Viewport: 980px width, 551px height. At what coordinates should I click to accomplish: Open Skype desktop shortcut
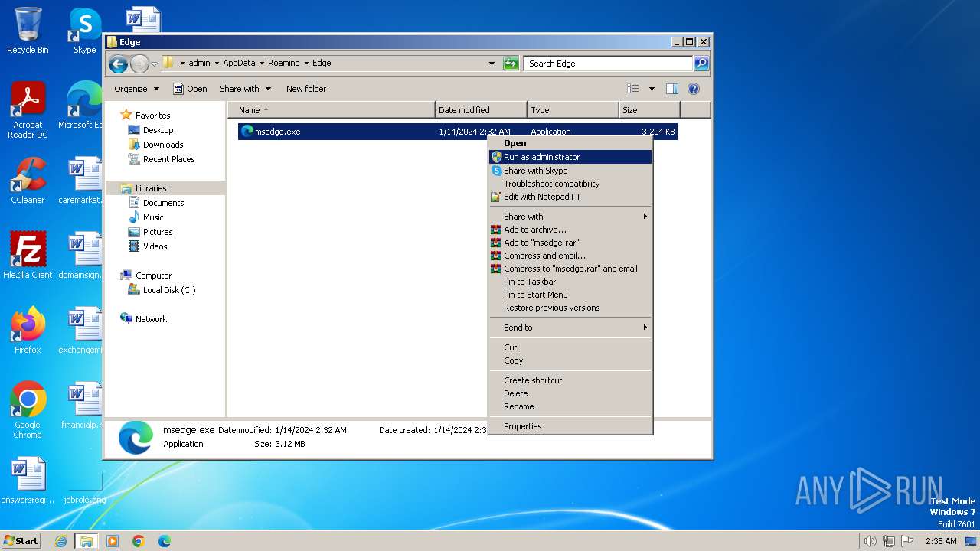pos(84,31)
